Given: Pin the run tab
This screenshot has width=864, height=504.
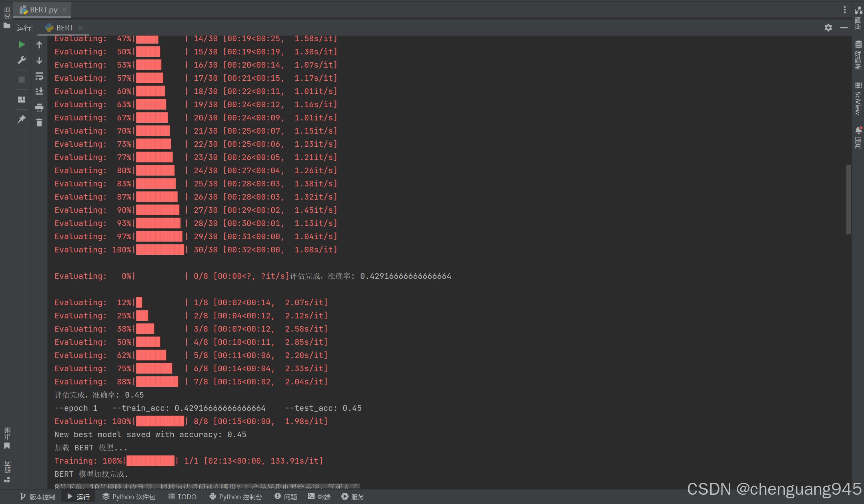Looking at the screenshot, I should point(22,119).
